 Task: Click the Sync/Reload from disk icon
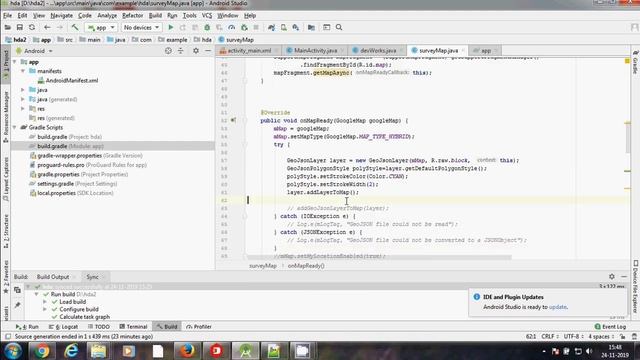pyautogui.click(x=32, y=27)
